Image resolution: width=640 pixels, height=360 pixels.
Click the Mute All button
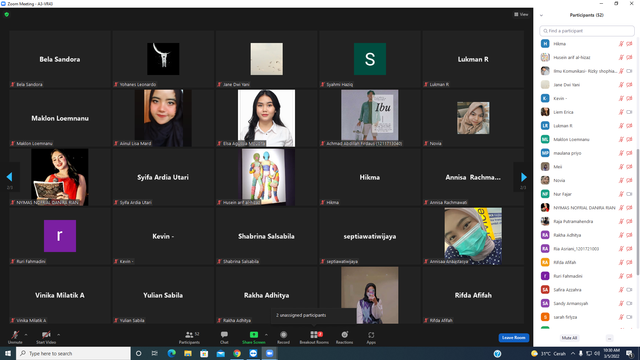tap(569, 338)
